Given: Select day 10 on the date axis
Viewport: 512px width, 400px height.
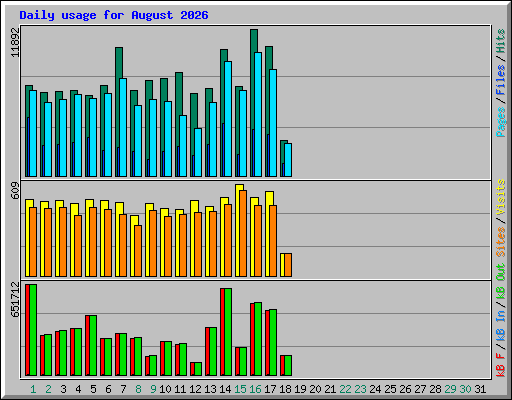Looking at the screenshot, I should click(x=165, y=389).
